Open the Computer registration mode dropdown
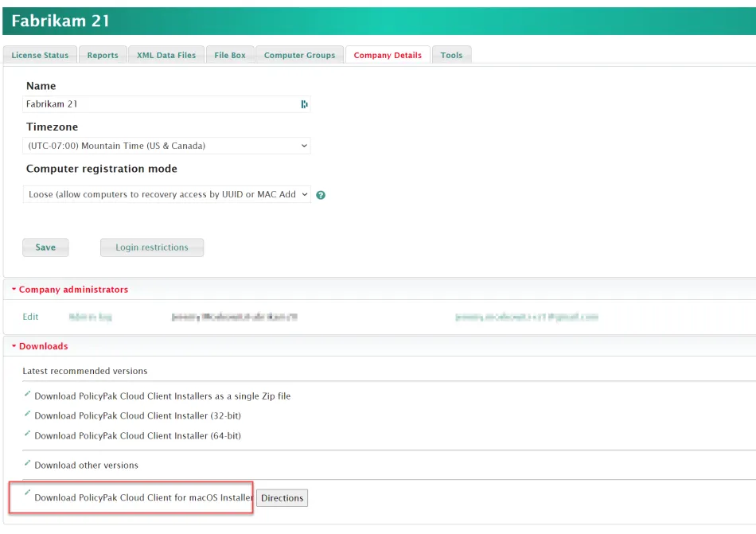Viewport: 756px width, 534px height. coord(166,194)
